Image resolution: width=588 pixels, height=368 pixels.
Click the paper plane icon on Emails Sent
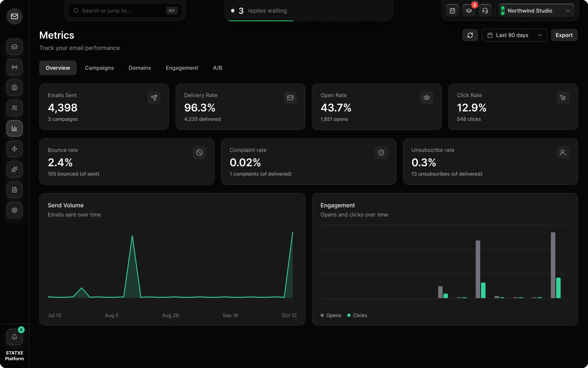[x=154, y=98]
